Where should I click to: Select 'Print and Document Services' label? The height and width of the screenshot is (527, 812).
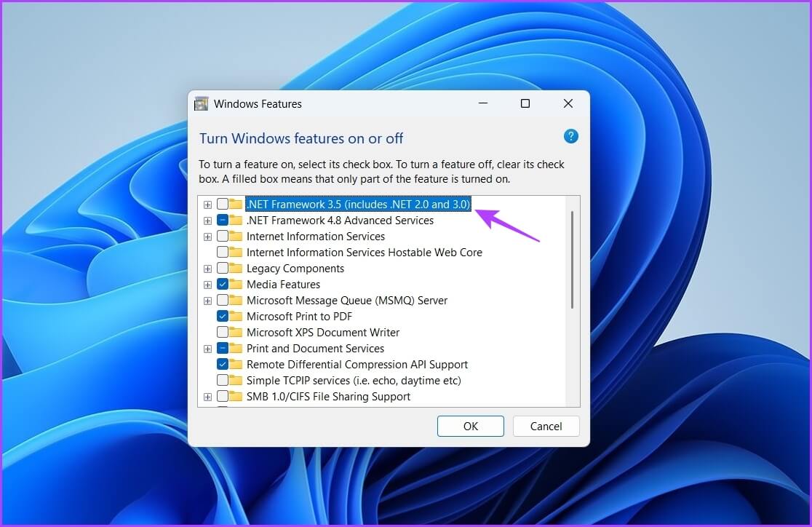(x=315, y=348)
